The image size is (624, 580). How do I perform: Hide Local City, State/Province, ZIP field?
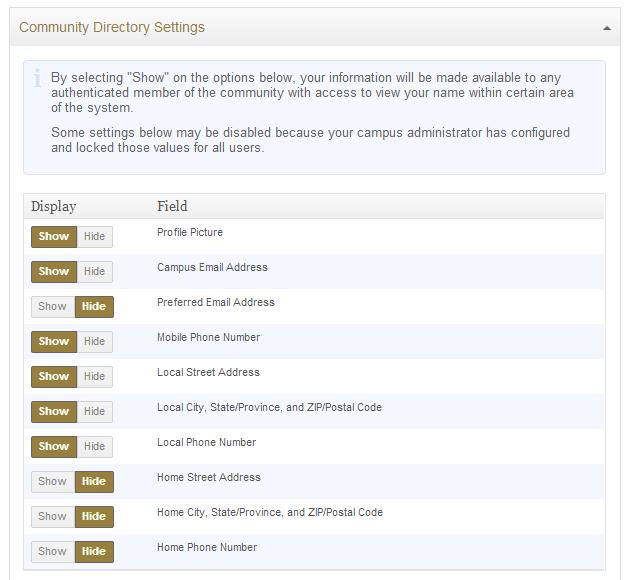click(x=94, y=412)
